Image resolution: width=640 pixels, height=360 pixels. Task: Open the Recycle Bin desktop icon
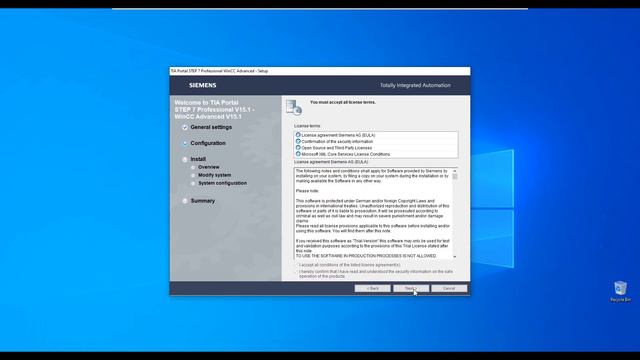pyautogui.click(x=620, y=291)
